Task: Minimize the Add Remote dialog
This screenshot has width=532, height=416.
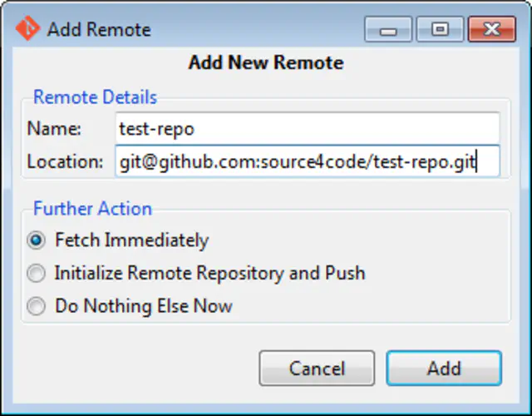Action: [388, 30]
